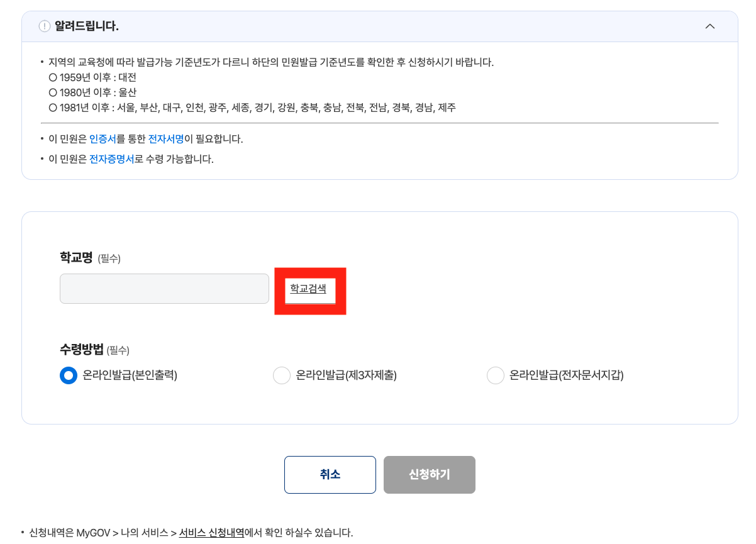Submit the form with 신청하기
This screenshot has height=544, width=756.
(429, 475)
